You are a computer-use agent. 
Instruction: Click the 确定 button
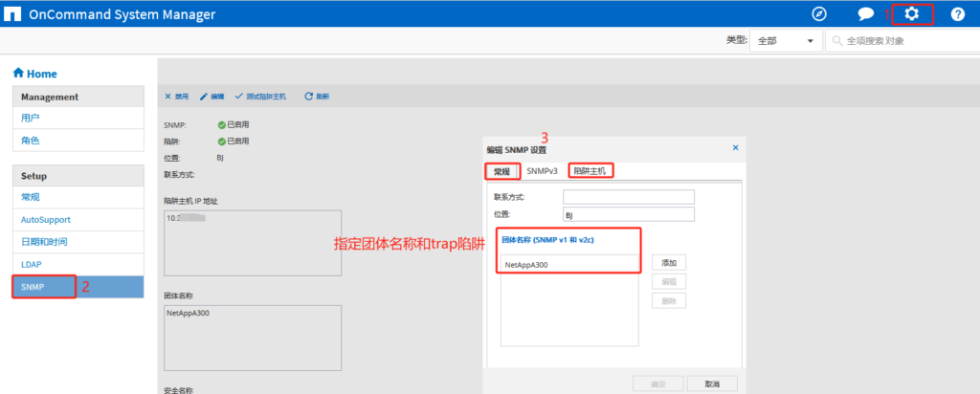pos(657,383)
